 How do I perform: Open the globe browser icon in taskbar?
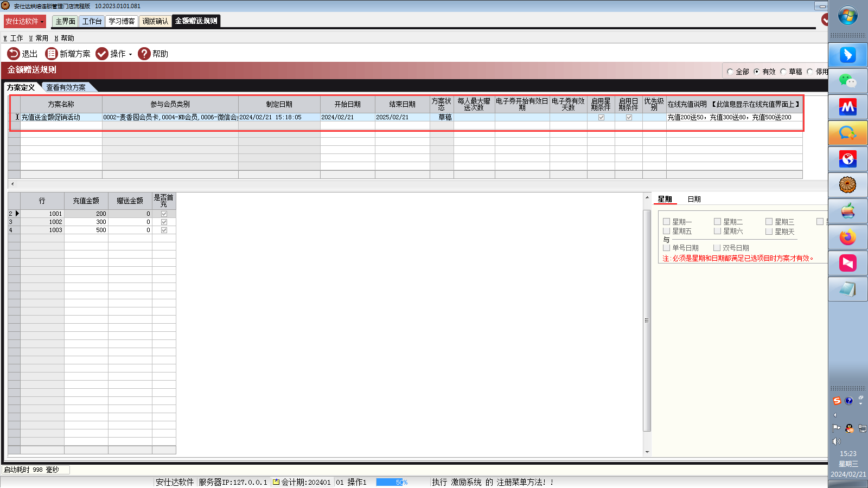pos(848,159)
